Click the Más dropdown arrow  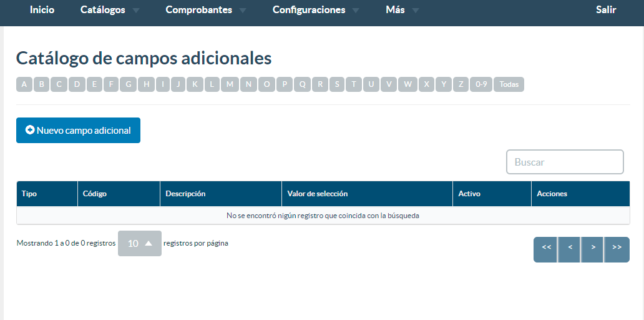pos(415,11)
